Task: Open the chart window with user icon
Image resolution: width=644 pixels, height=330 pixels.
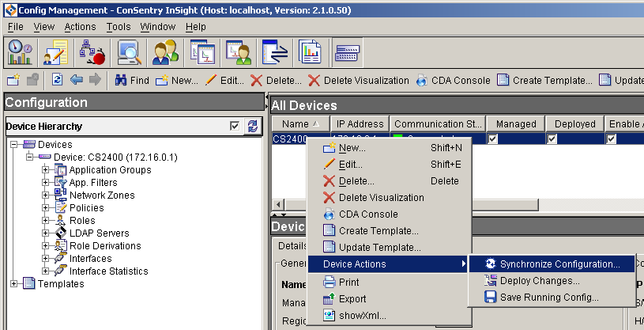Action: (238, 52)
